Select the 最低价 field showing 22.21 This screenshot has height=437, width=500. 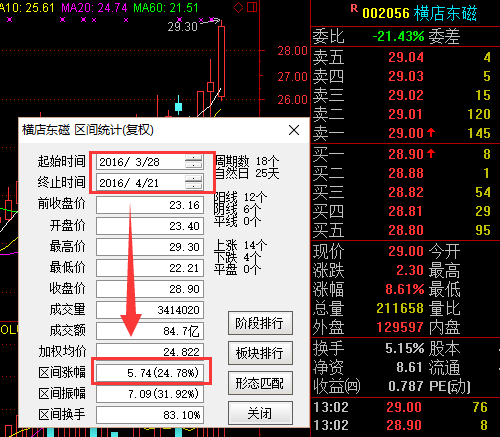point(150,268)
